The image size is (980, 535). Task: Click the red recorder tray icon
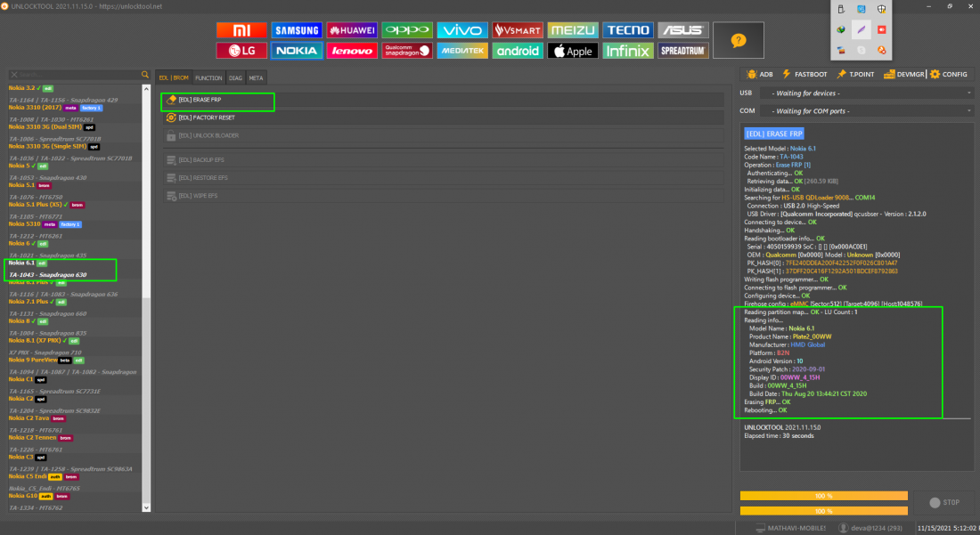click(881, 29)
